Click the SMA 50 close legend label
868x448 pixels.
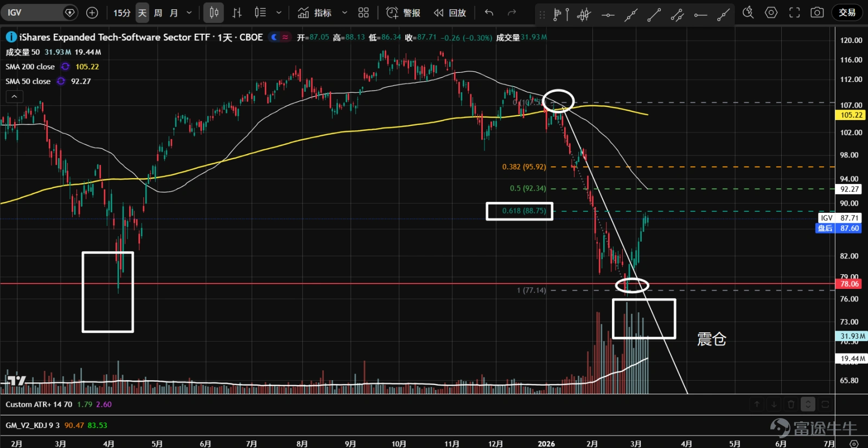pyautogui.click(x=28, y=81)
